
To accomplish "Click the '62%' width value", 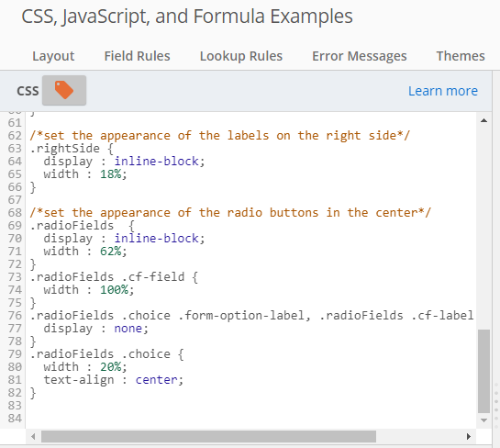I will (x=111, y=252).
